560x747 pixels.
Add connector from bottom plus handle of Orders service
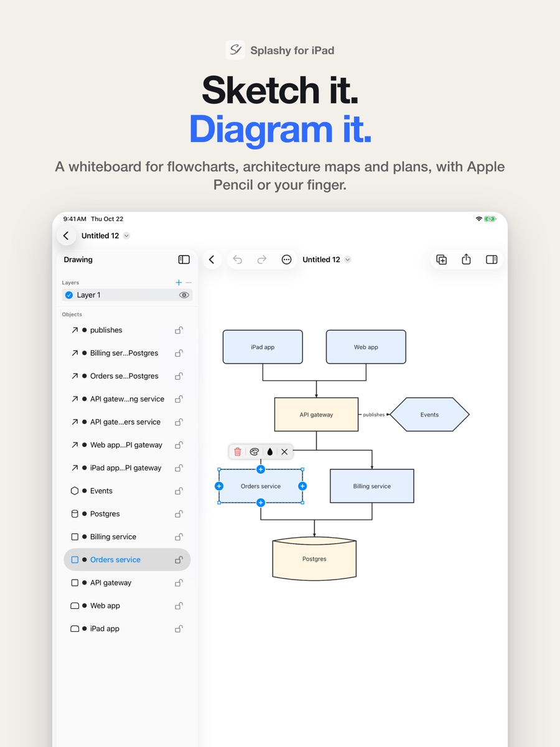261,502
